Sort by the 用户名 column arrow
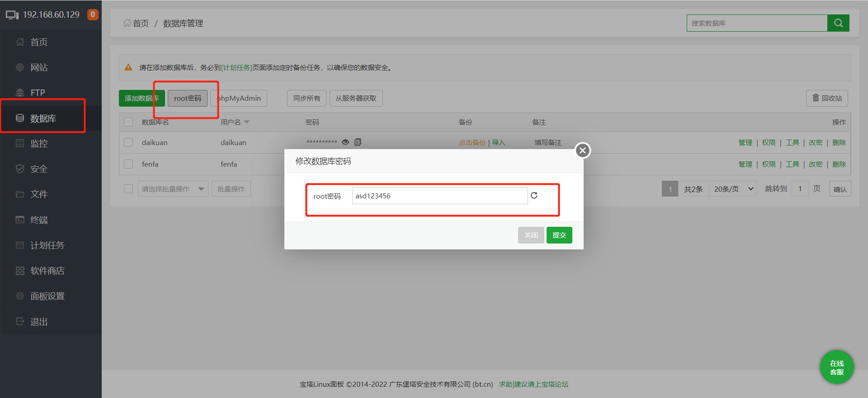The image size is (868, 398). coord(247,122)
